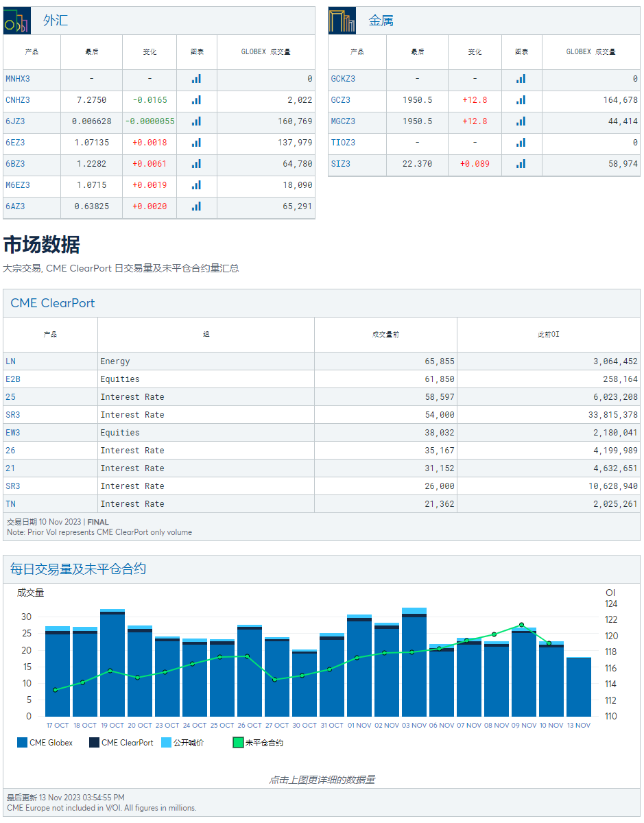
Task: Click the 点击上图更详细的数据量 caption
Action: (x=322, y=780)
